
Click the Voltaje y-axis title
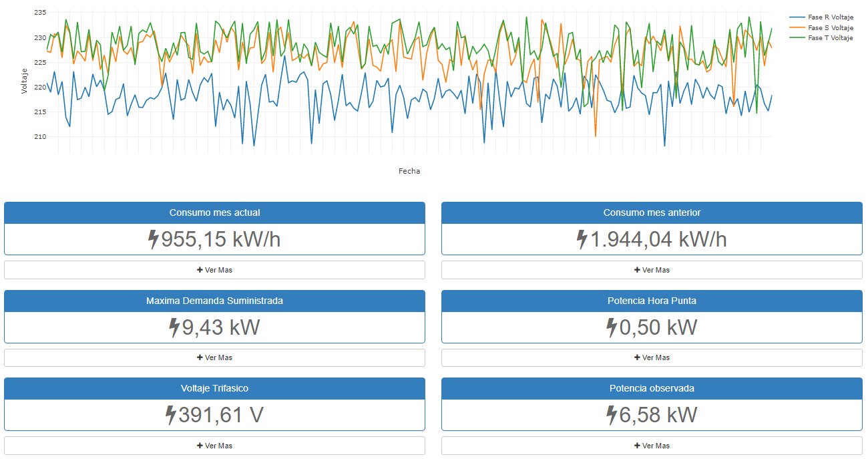(25, 81)
